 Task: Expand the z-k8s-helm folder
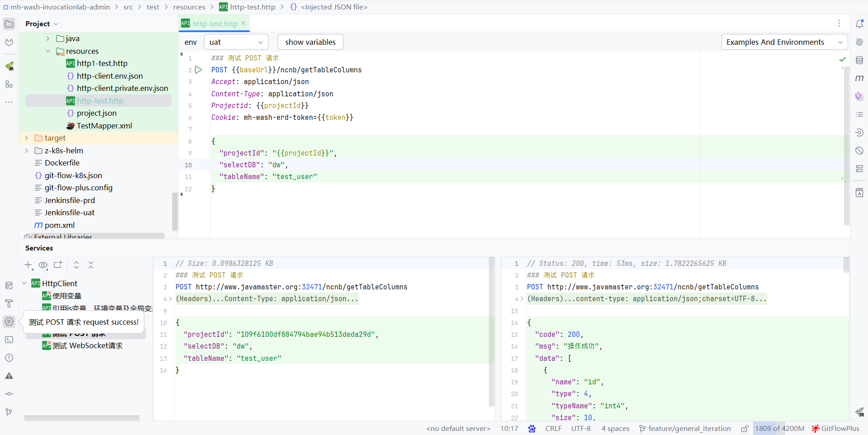click(x=27, y=151)
